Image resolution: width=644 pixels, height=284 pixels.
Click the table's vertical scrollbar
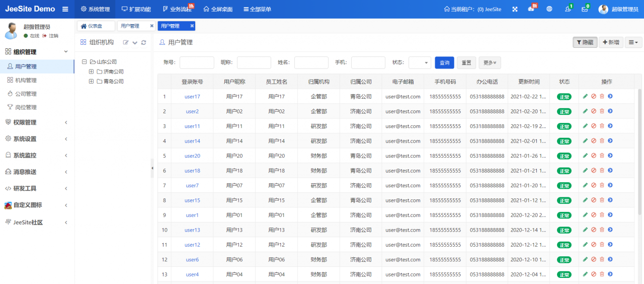click(639, 151)
